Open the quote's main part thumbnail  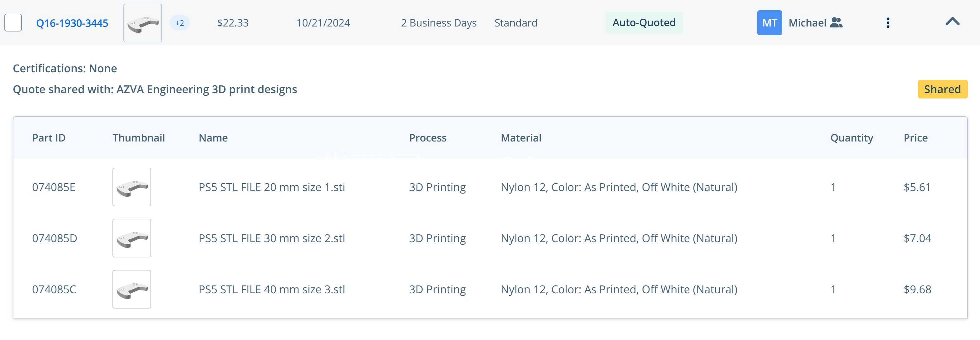(143, 23)
